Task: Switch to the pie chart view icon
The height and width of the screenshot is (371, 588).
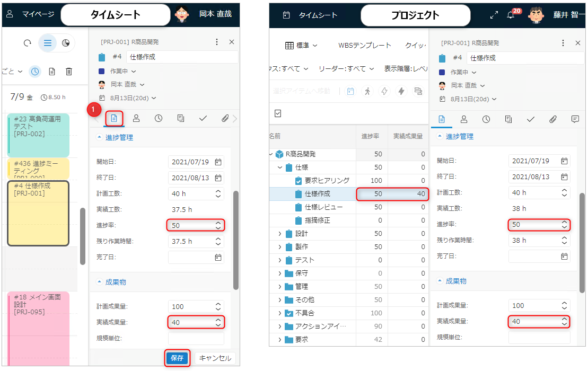Action: pyautogui.click(x=66, y=43)
